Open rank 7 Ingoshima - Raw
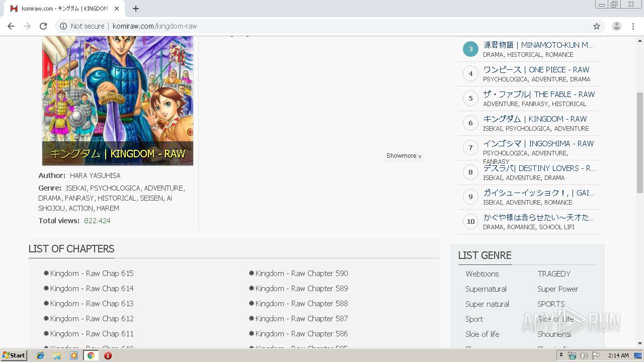Screen dimensions: 644x362 (x=538, y=143)
